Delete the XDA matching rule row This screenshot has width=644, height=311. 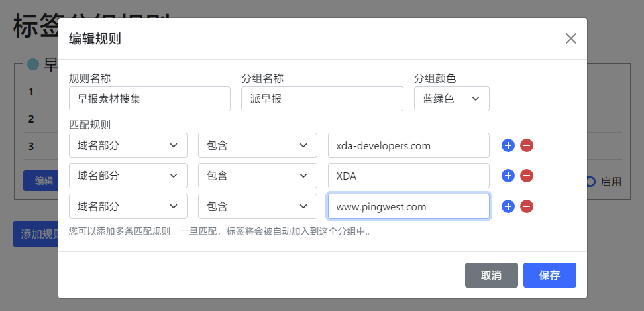[527, 176]
